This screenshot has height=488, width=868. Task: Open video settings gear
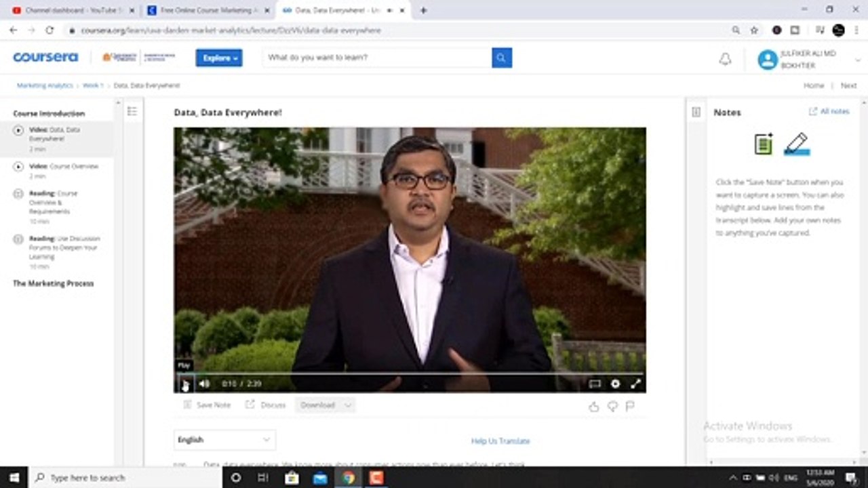(615, 384)
